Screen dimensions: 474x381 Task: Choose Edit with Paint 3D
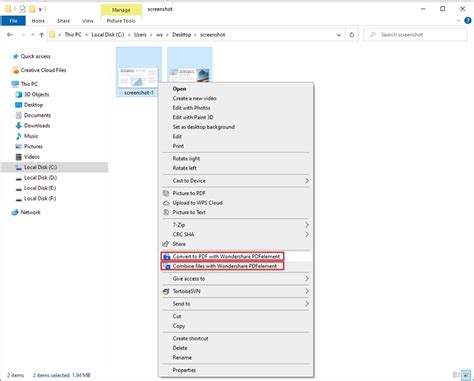pyautogui.click(x=193, y=117)
